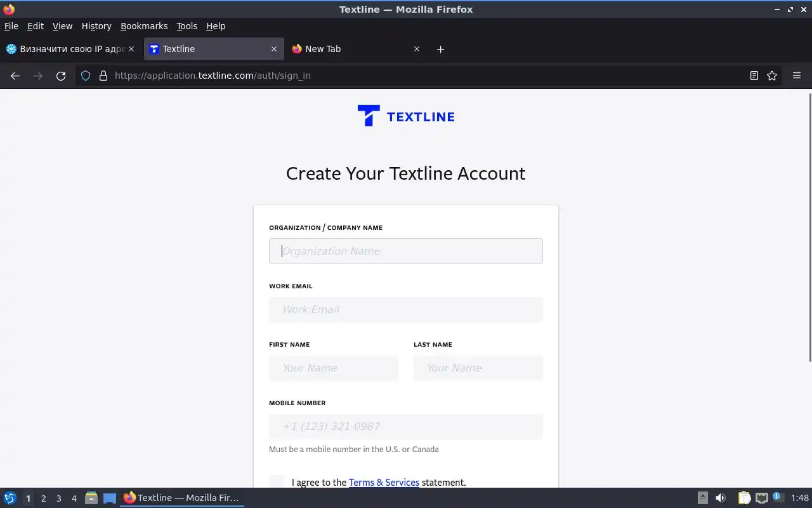Open the File menu
Screen dimensions: 812x508
click(x=11, y=26)
